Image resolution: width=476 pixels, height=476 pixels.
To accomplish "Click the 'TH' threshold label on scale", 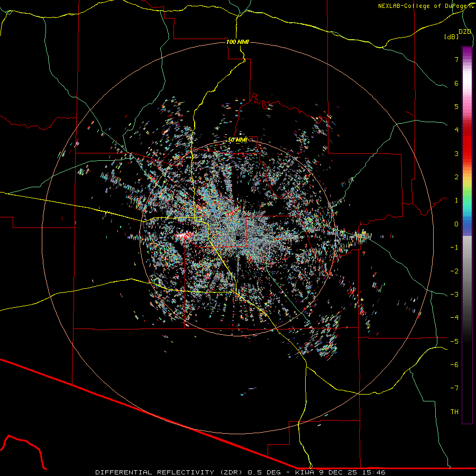I will point(454,412).
